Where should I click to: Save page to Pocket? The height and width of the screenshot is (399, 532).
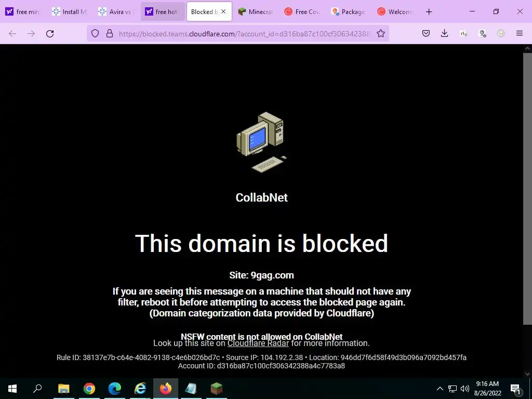pos(426,33)
